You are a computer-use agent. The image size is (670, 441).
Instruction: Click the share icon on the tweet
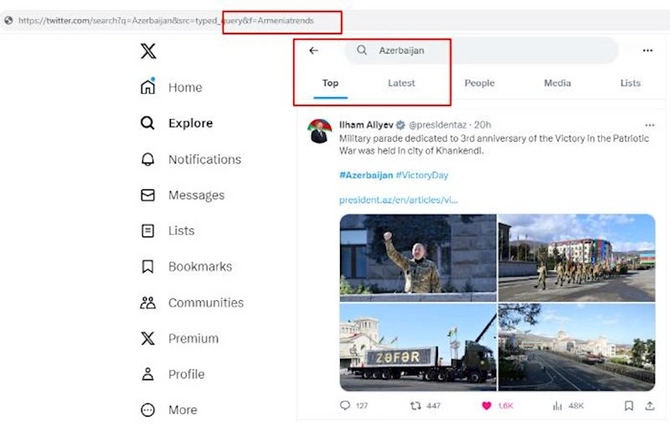(650, 406)
